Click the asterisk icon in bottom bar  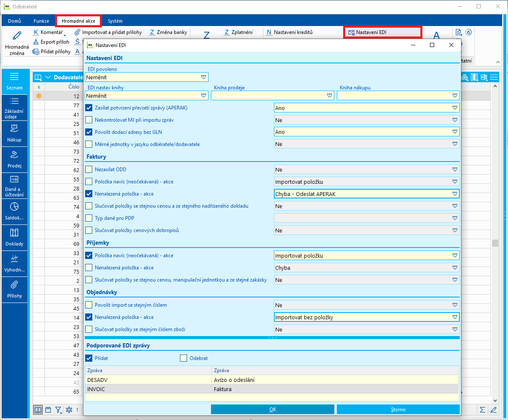(x=69, y=410)
